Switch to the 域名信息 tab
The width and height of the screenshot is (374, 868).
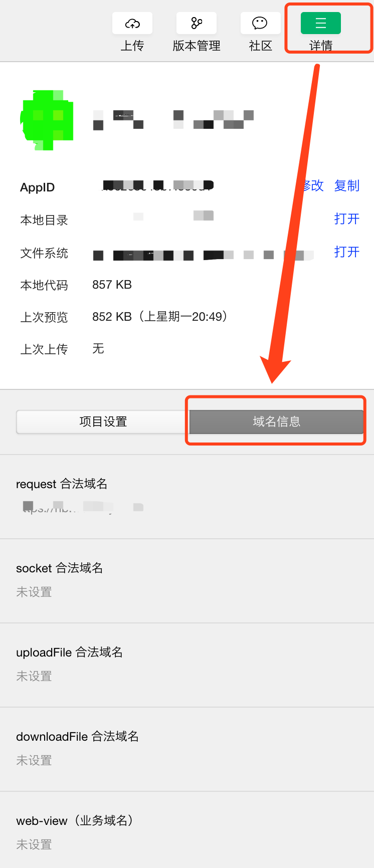coord(276,421)
